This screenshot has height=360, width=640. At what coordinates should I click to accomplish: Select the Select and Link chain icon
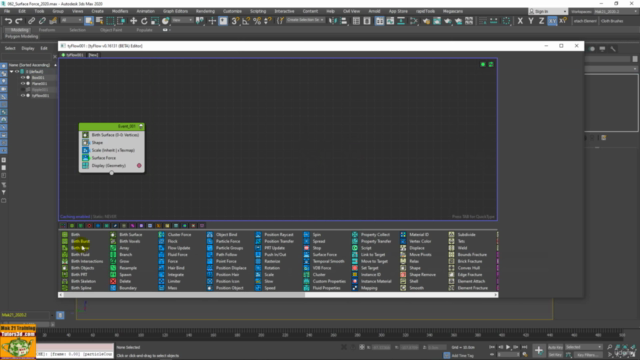tap(31, 21)
